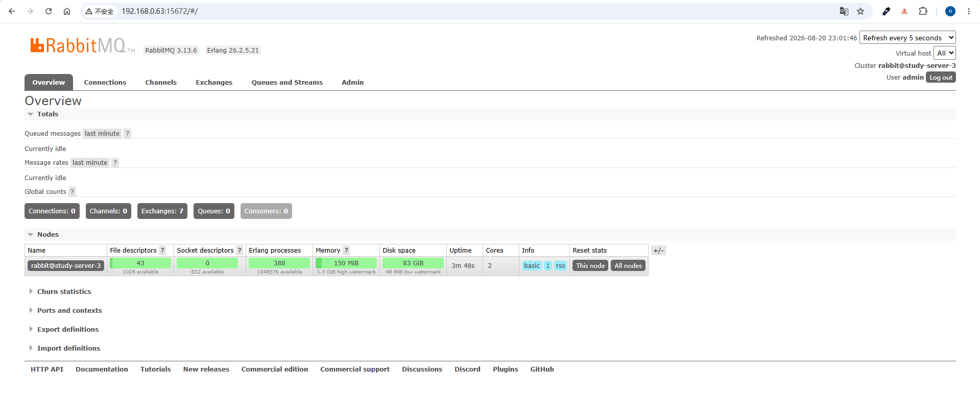Go back in browser history
This screenshot has height=395, width=980.
pyautogui.click(x=12, y=11)
